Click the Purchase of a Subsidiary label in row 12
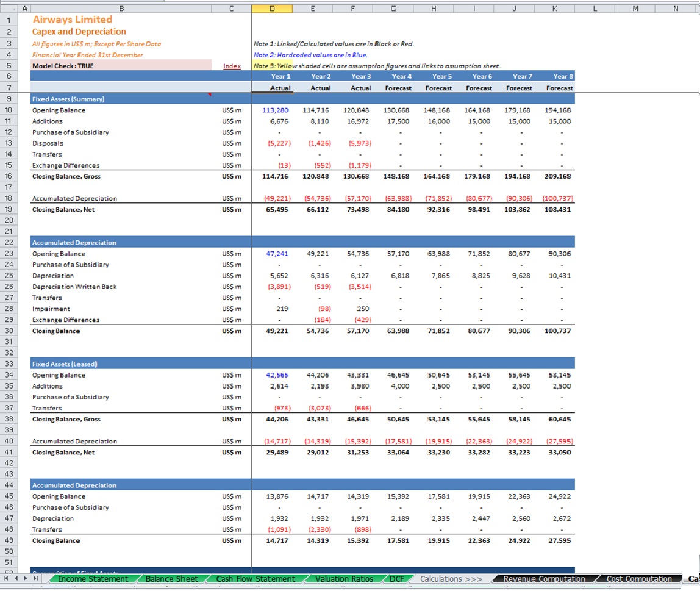 (71, 132)
